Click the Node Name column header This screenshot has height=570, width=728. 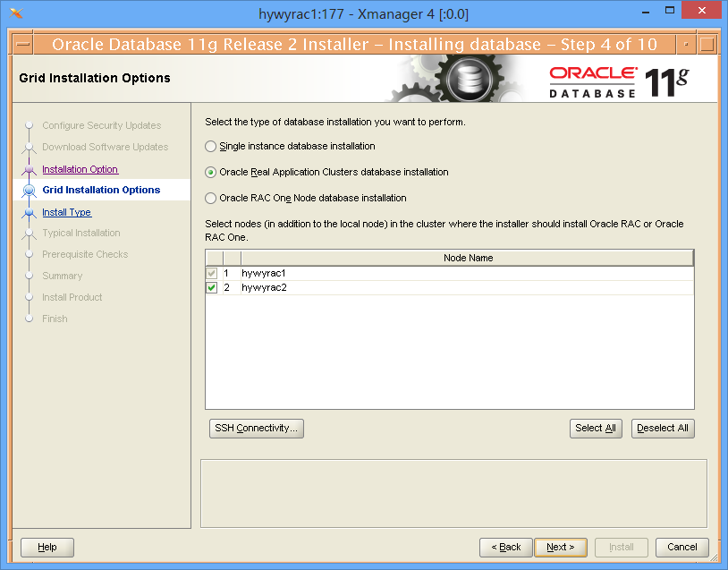tap(468, 258)
